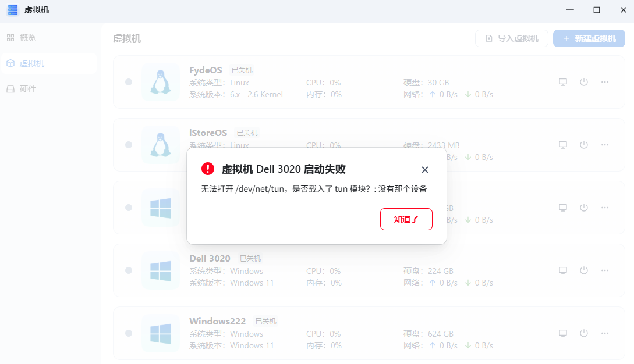Open the Dell 3020 more options menu
The image size is (634, 364).
tap(605, 270)
